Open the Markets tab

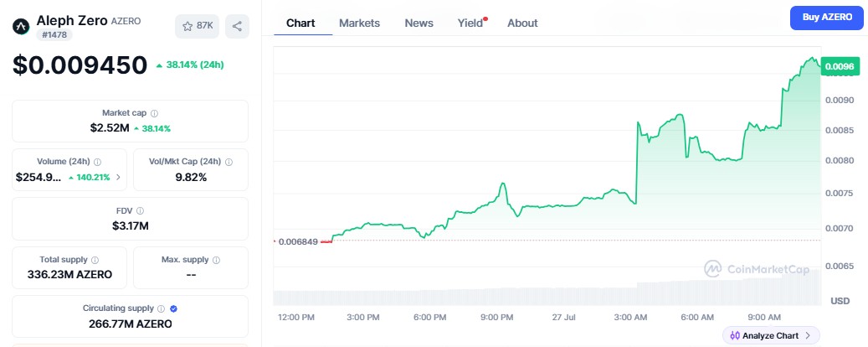359,23
